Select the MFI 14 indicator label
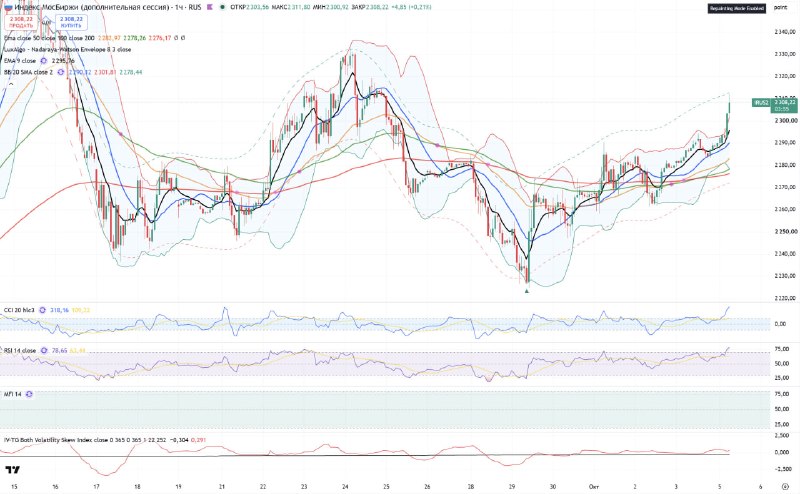Screen dimensions: 800x494 click(x=13, y=394)
